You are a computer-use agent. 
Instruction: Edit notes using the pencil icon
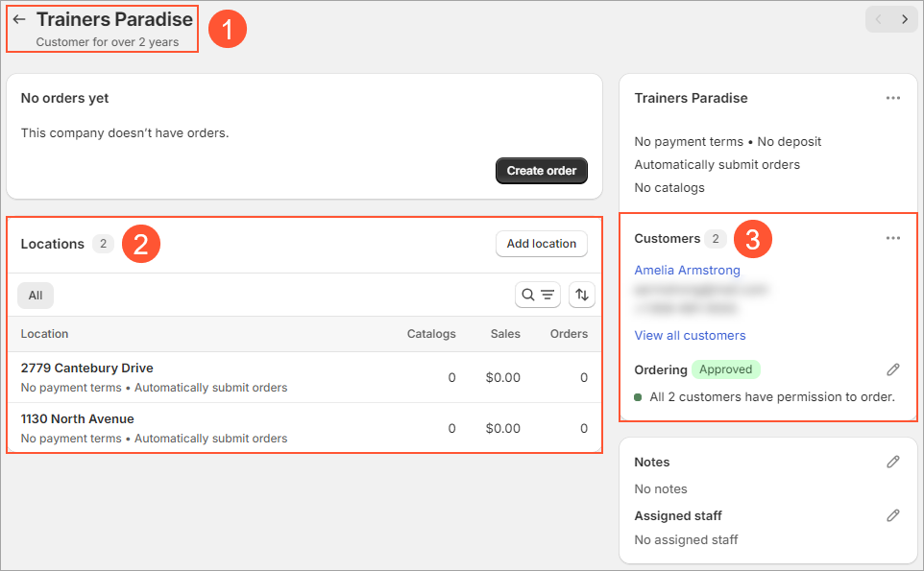893,462
